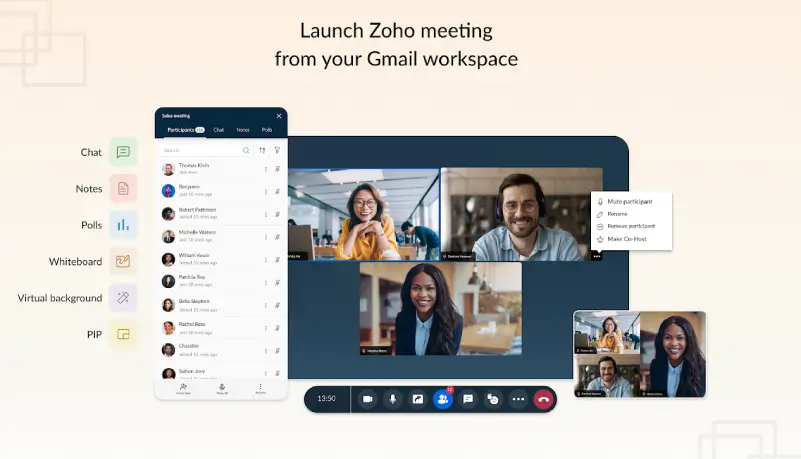Screen dimensions: 801x459
Task: Click the green Chat feature icon
Action: (123, 152)
